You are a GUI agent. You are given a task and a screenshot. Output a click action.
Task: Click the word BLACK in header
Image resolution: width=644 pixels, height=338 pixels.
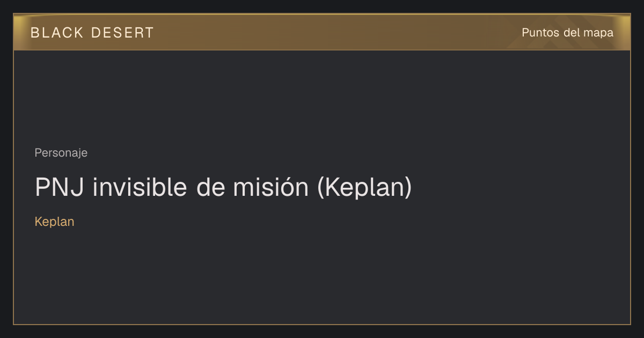(x=57, y=33)
